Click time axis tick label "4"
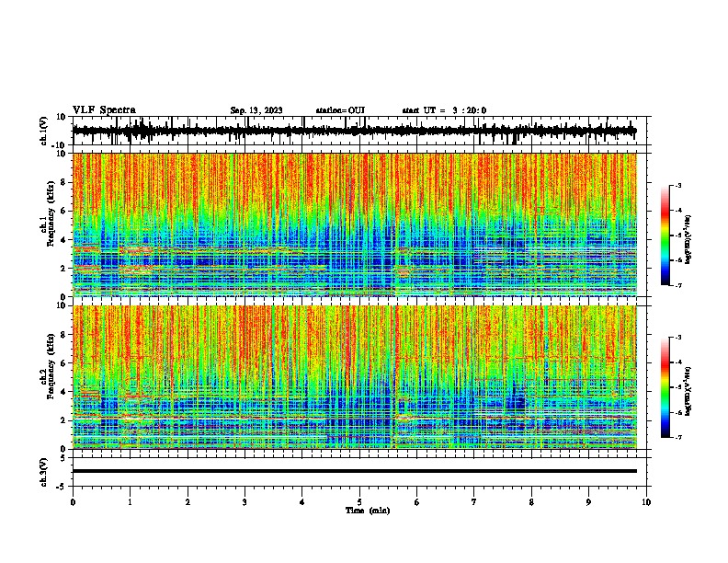Image resolution: width=728 pixels, height=563 pixels. [302, 502]
